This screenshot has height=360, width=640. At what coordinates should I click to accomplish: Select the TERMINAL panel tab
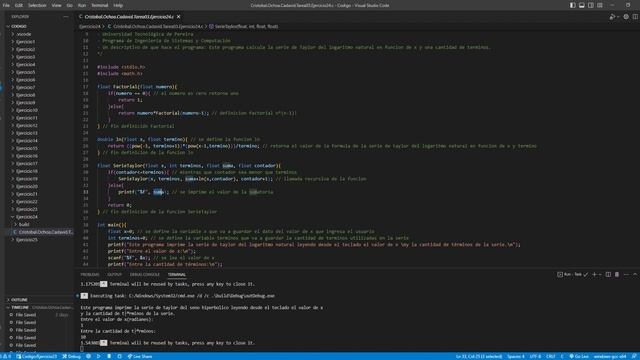coord(177,275)
